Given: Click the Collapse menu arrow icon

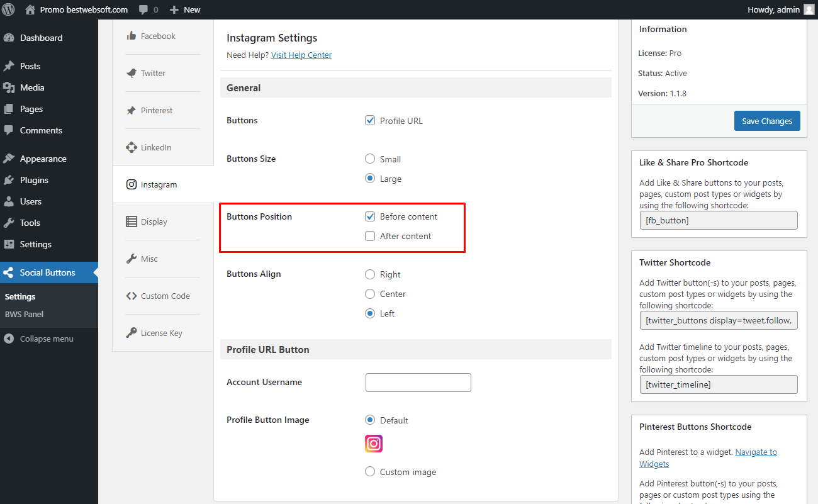Looking at the screenshot, I should tap(9, 339).
